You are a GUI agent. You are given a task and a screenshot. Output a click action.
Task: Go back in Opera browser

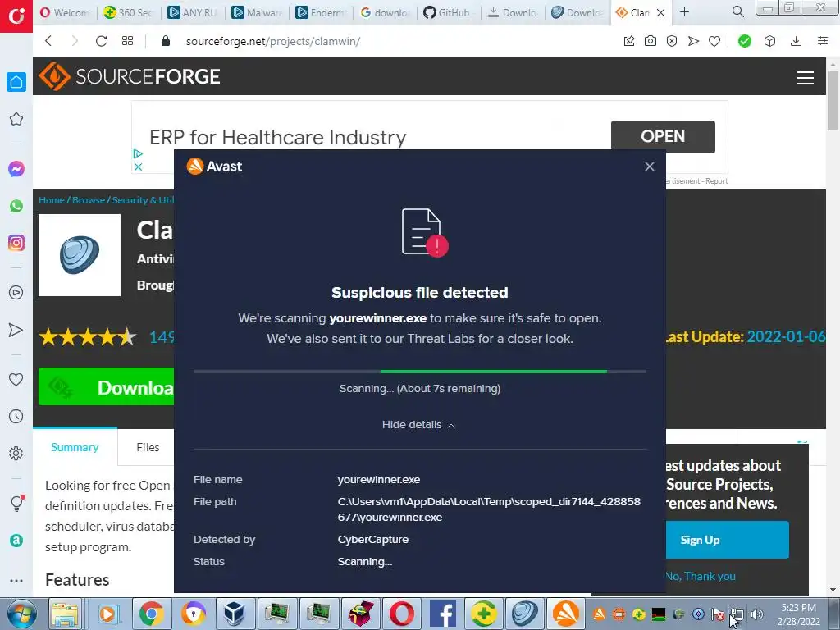48,41
